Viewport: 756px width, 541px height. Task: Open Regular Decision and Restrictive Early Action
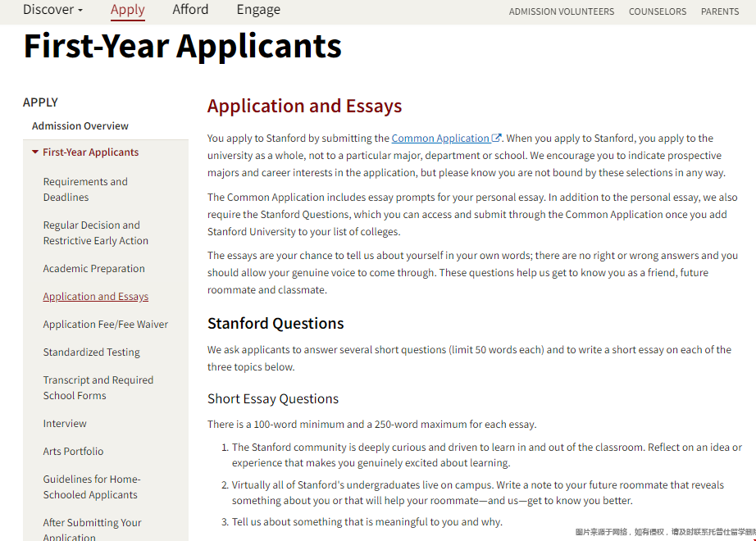click(x=95, y=233)
